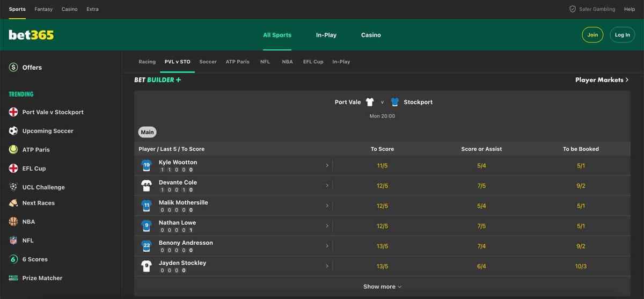This screenshot has width=644, height=299.
Task: Click the bet365 logo
Action: pyautogui.click(x=31, y=35)
